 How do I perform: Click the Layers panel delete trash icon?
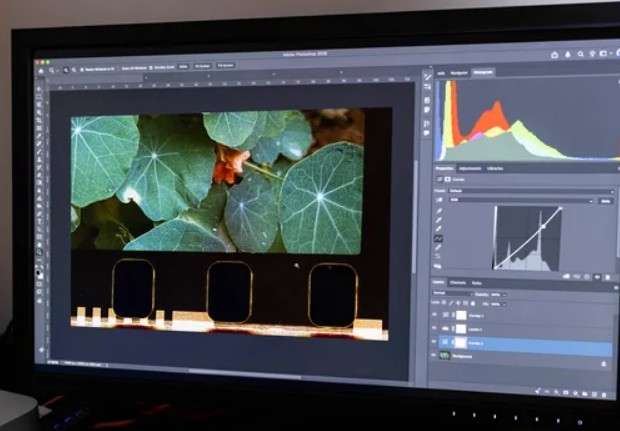pos(603,395)
